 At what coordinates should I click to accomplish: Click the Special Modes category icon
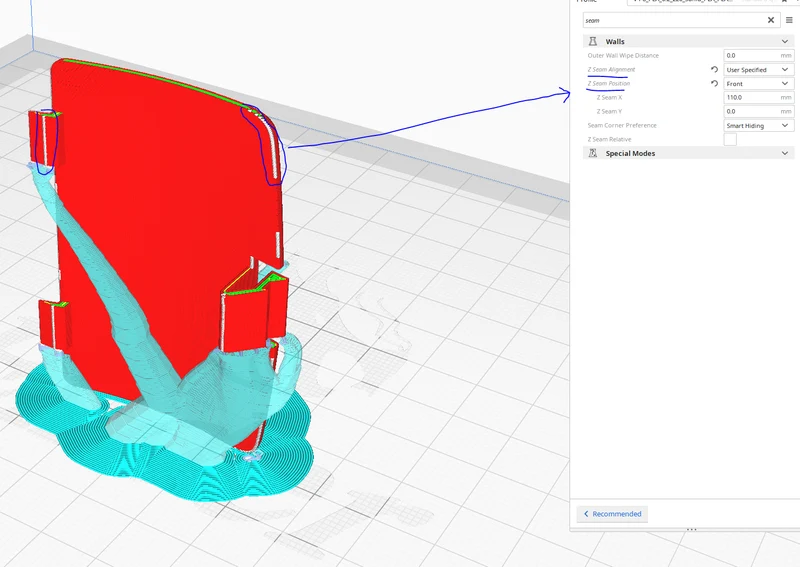click(593, 153)
